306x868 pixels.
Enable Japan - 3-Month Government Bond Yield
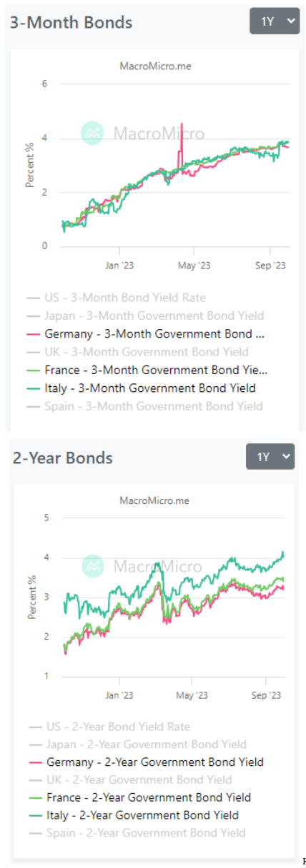click(x=145, y=316)
